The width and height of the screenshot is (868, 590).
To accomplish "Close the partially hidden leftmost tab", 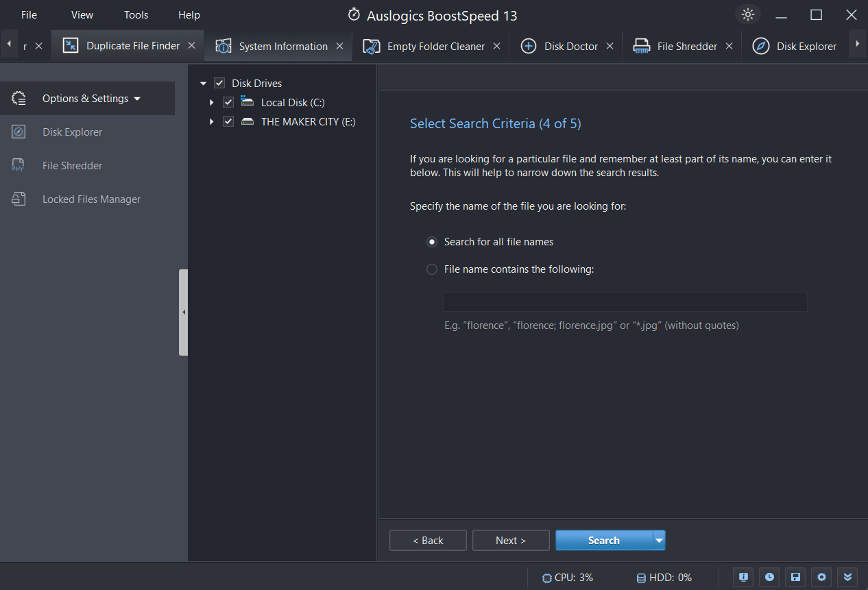I will tap(38, 46).
